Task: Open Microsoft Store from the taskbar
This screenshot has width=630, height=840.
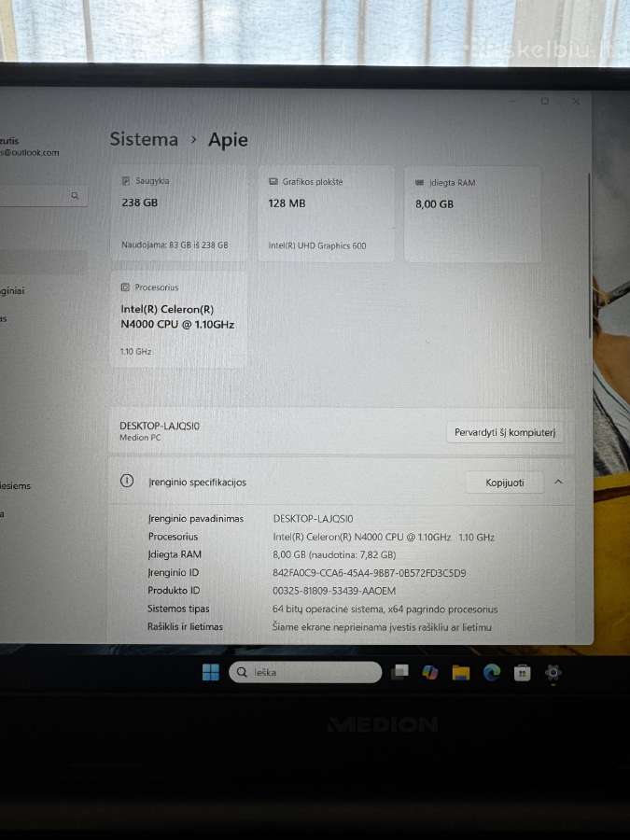Action: pyautogui.click(x=522, y=672)
